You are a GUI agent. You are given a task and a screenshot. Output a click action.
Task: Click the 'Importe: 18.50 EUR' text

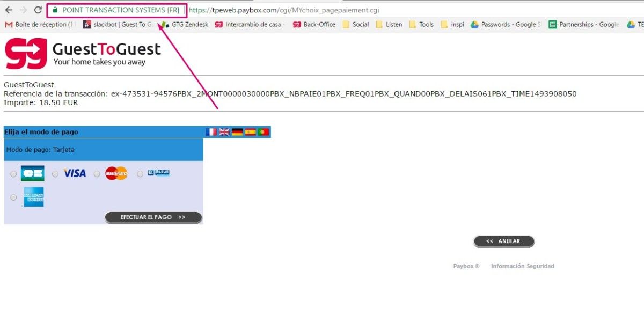(41, 102)
